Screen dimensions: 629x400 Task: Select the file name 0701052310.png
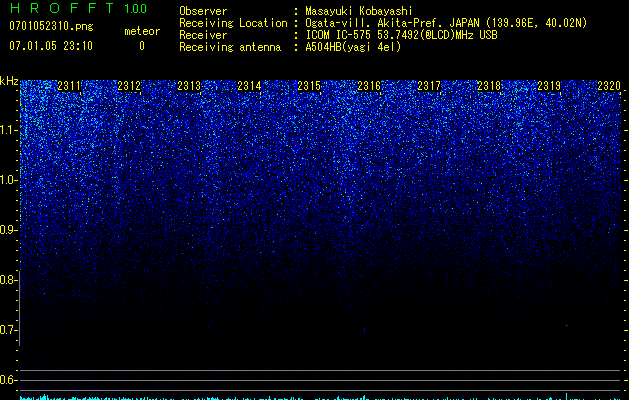tap(51, 27)
